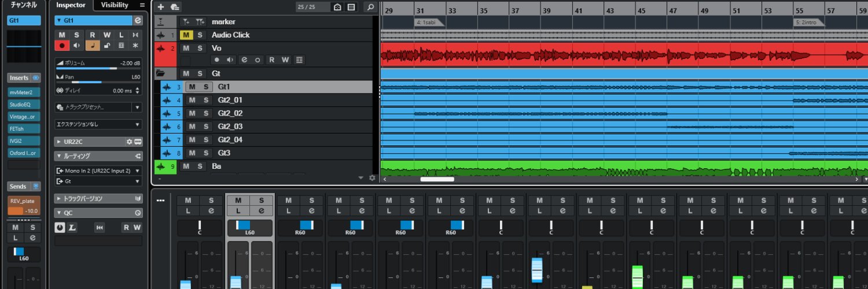Toggle the monitor speaker button in Inspector
The width and height of the screenshot is (868, 289).
coord(76,45)
